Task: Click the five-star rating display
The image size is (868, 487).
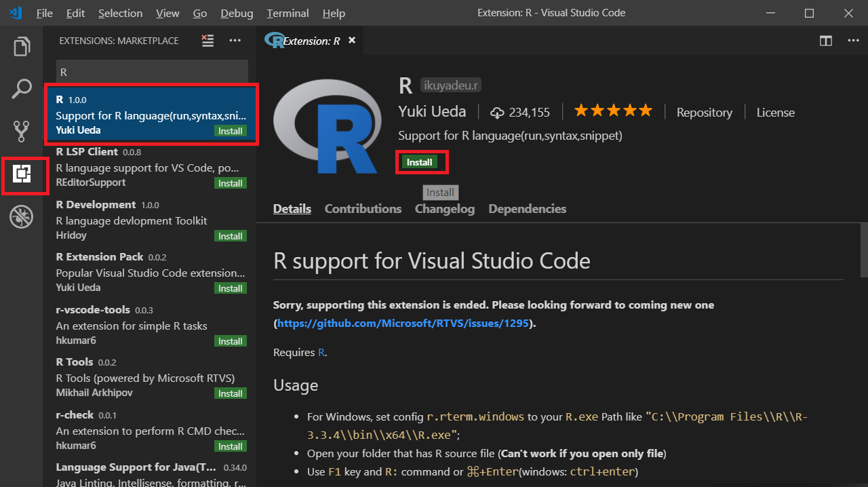Action: tap(613, 110)
